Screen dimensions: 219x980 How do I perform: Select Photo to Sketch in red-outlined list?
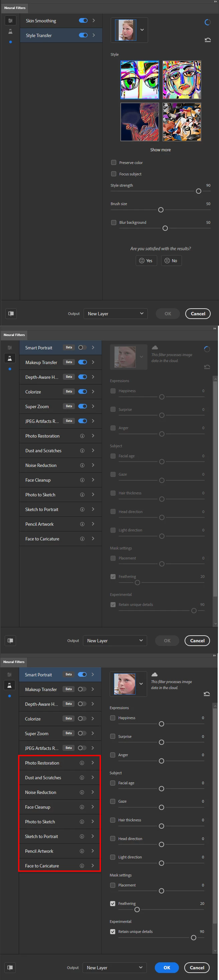[40, 822]
